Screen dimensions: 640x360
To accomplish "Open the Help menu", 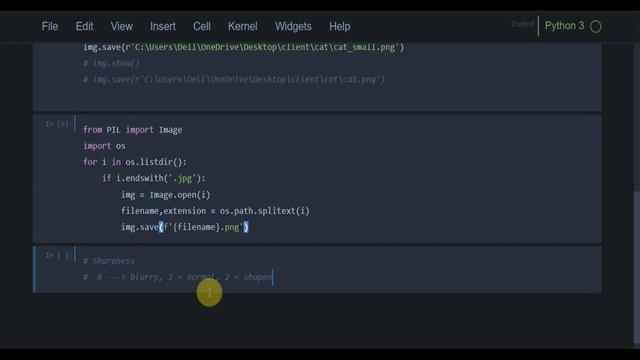I will 340,27.
